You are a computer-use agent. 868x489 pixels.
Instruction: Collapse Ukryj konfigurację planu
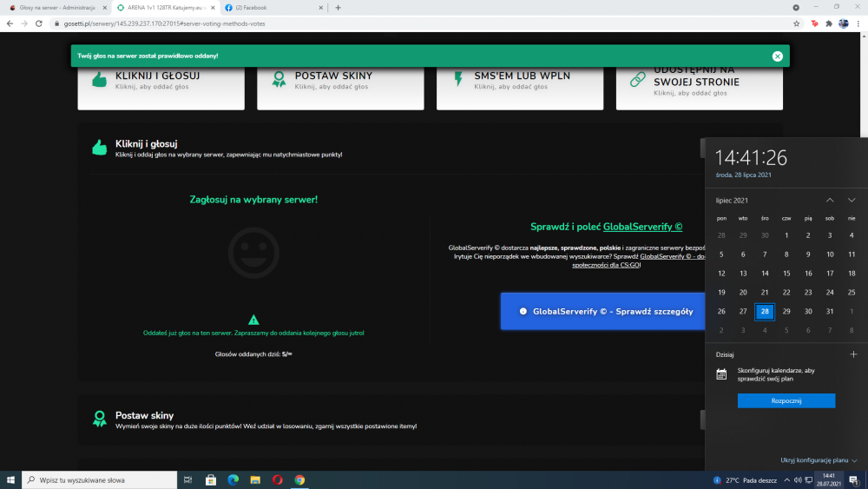pyautogui.click(x=819, y=460)
